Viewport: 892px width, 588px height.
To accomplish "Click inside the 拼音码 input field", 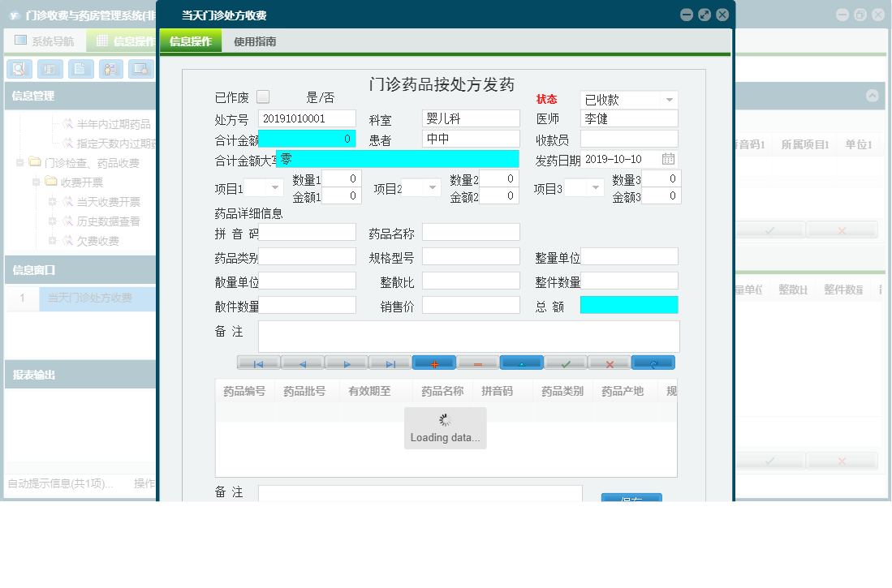I will [x=308, y=232].
